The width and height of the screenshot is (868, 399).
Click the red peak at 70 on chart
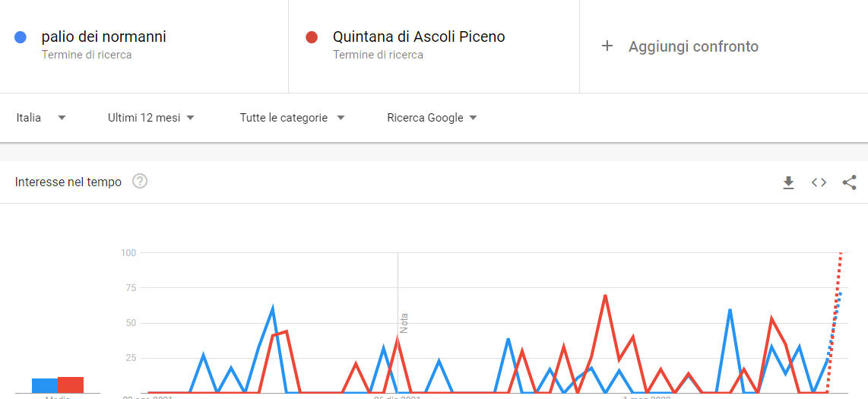(605, 296)
